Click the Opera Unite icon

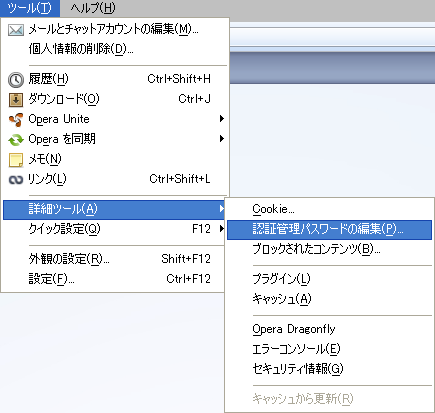point(16,119)
